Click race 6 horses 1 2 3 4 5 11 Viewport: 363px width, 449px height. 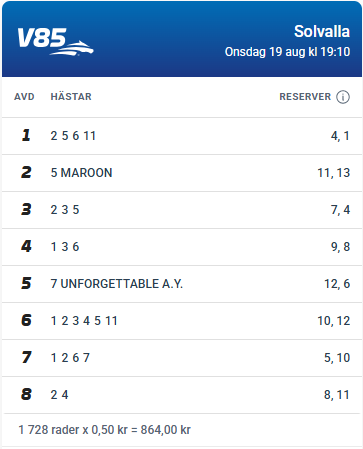[84, 321]
